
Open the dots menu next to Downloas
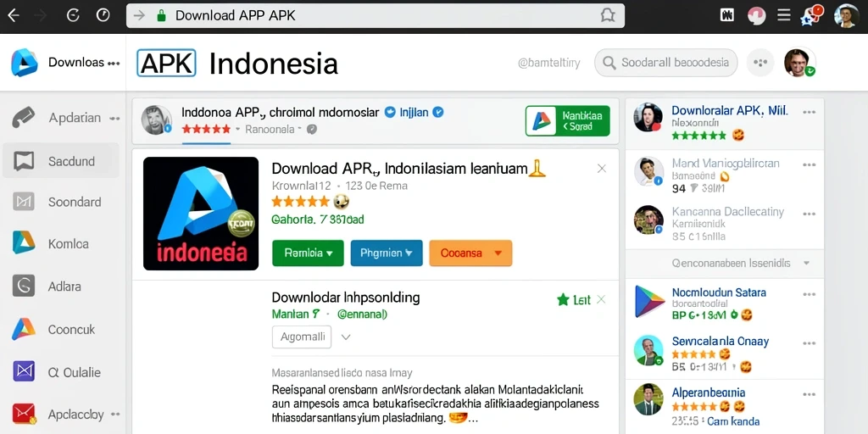[114, 63]
